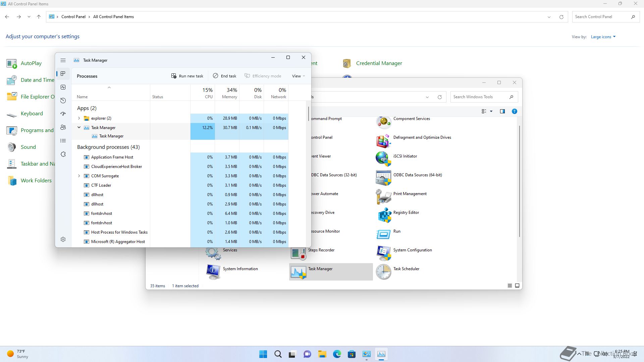Open Help icon in Windows Tools
This screenshot has width=644, height=362.
point(514,111)
